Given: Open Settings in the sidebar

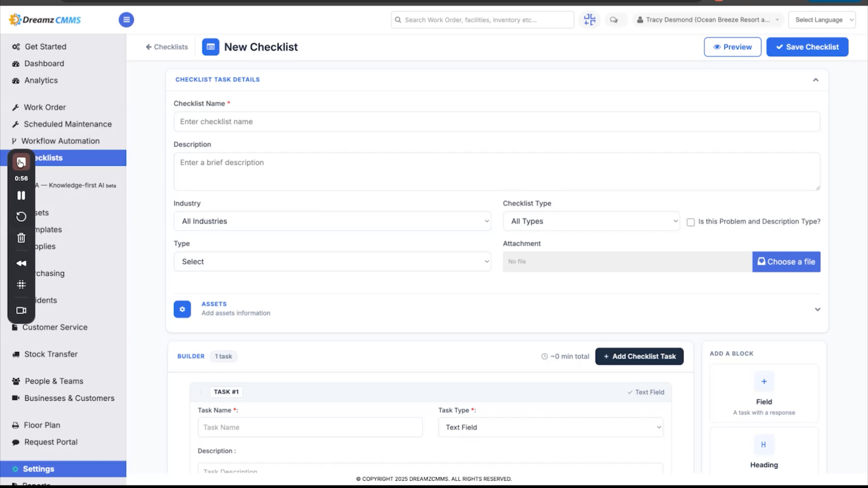Looking at the screenshot, I should (63, 469).
